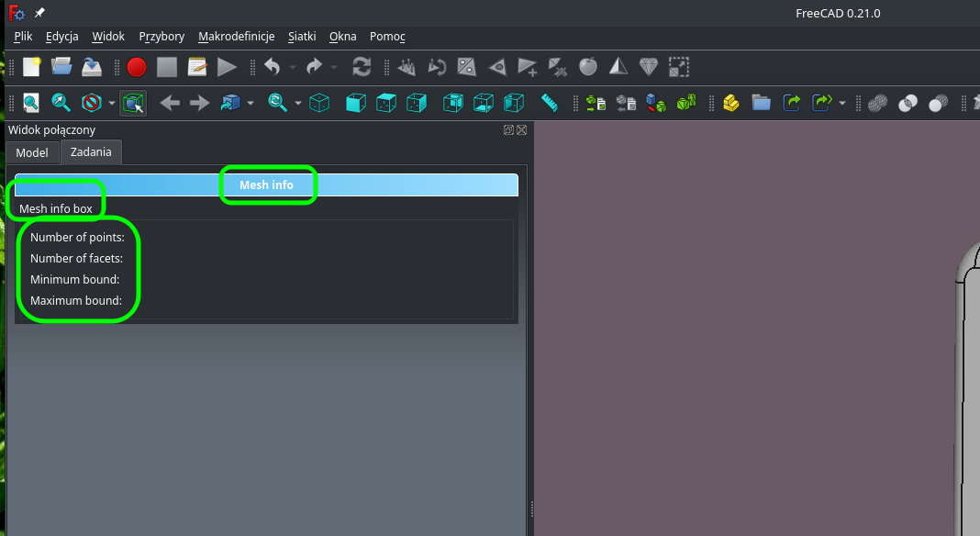Click the green mesh solids icon

coord(686,103)
